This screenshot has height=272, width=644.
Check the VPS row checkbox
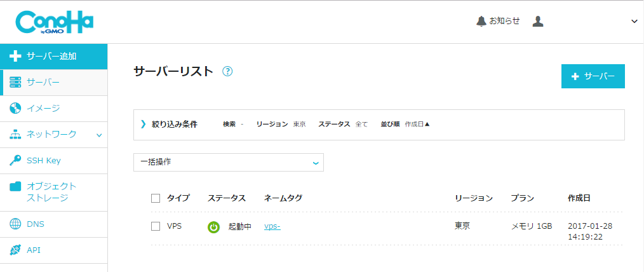click(156, 226)
